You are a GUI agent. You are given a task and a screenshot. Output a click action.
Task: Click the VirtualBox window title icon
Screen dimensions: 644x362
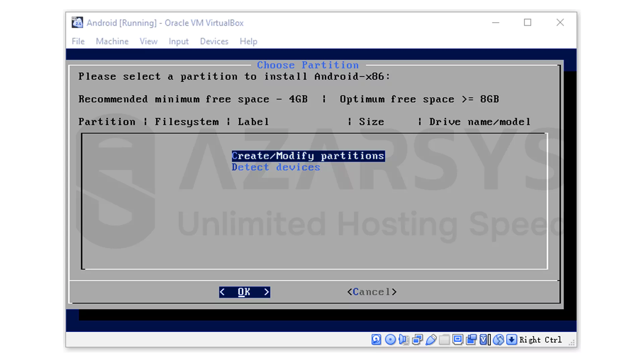77,22
